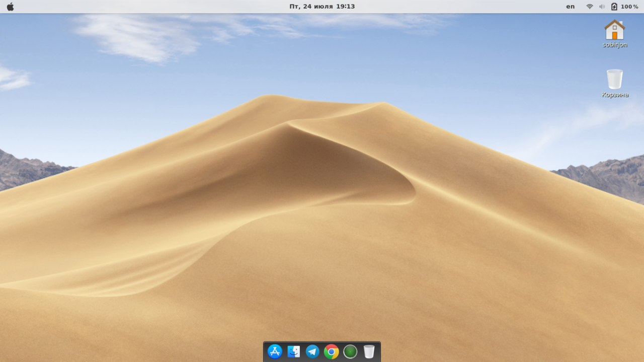Screen dimensions: 644x362
Task: Open the green radar app in dock
Action: point(350,351)
